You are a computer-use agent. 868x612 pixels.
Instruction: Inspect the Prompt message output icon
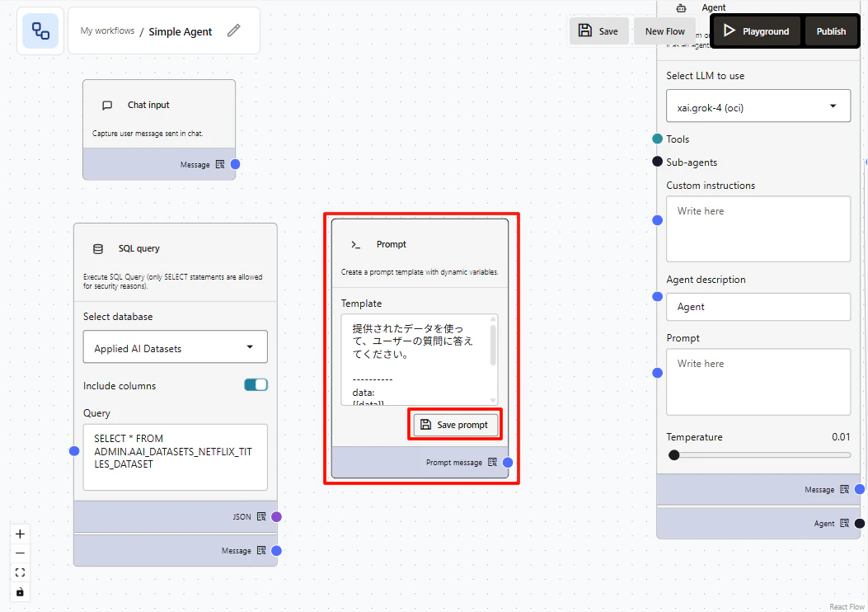tap(492, 463)
